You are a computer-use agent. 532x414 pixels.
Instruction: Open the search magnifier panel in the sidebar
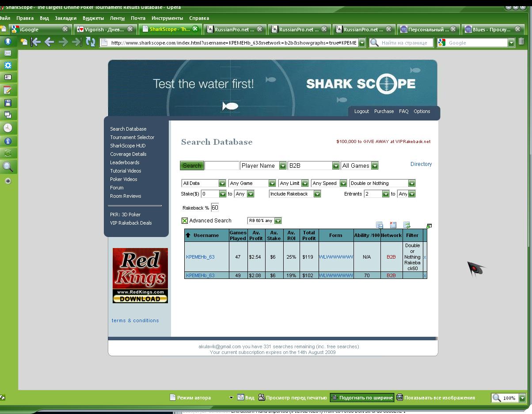coord(8,167)
